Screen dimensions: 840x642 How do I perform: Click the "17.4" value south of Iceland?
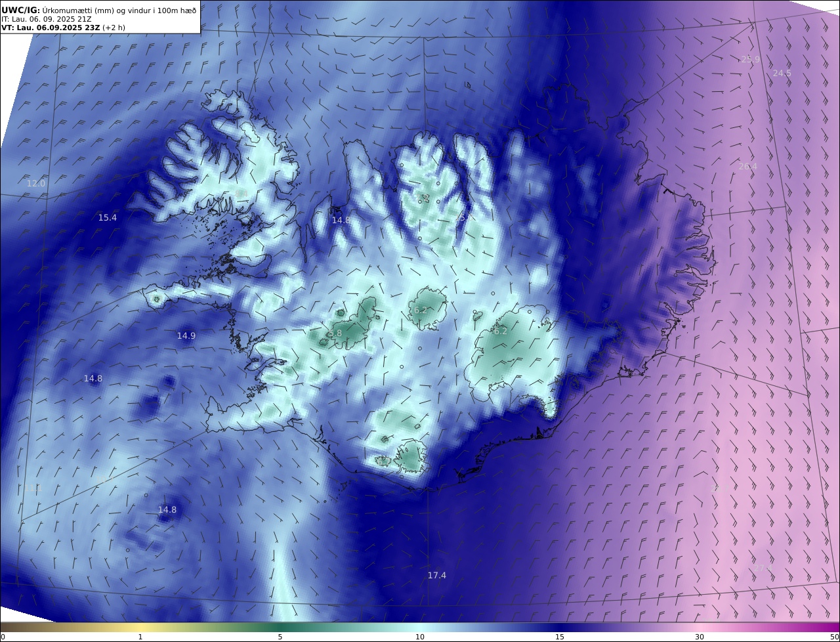click(x=437, y=576)
